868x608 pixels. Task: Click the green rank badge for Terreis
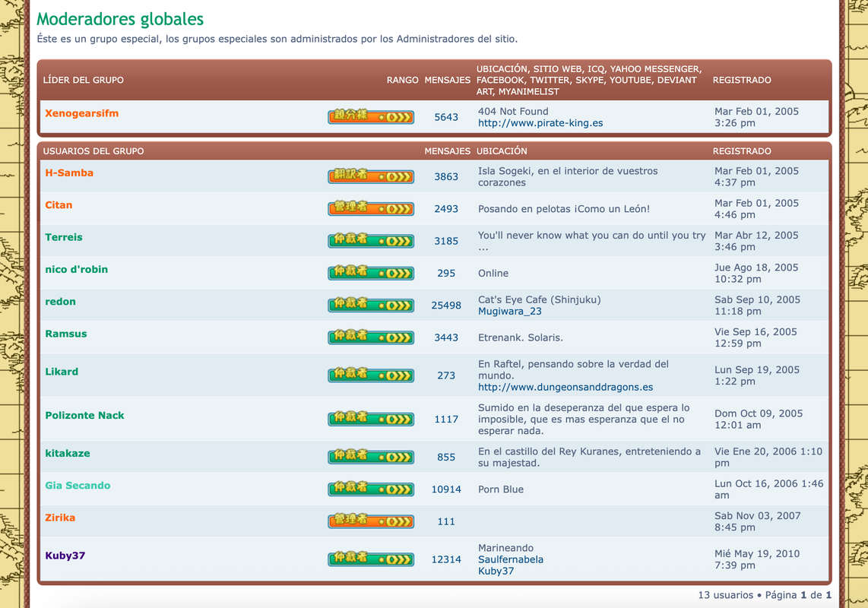[x=371, y=240]
